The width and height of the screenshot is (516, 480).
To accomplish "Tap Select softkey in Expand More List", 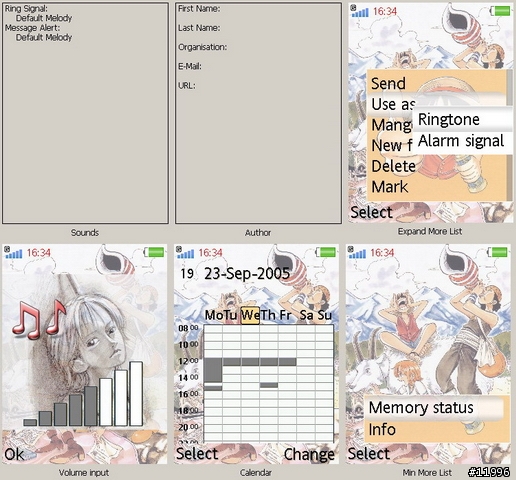I will (x=371, y=212).
